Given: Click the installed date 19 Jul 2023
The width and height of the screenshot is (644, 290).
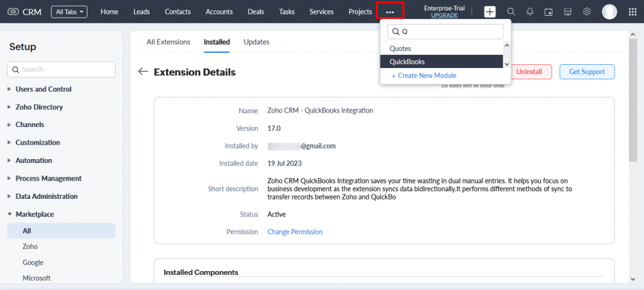Looking at the screenshot, I should click(x=285, y=163).
